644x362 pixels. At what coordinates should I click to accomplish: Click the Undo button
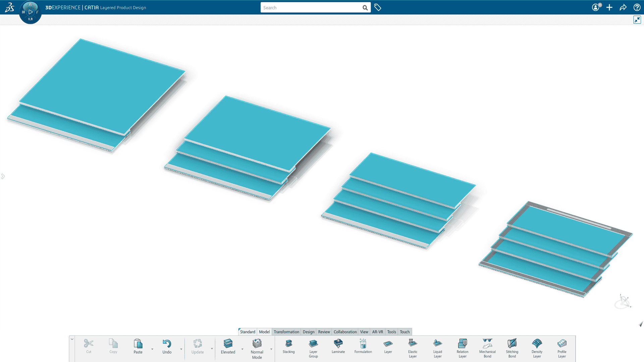[167, 346]
